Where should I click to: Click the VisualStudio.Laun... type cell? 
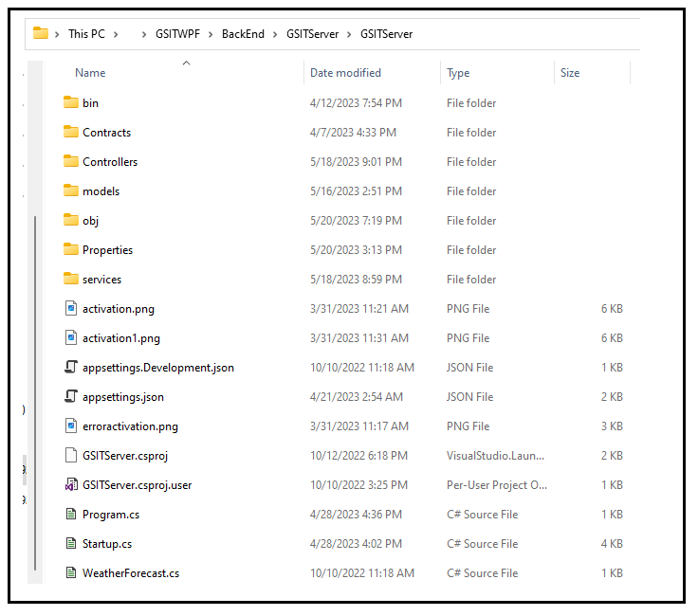495,455
